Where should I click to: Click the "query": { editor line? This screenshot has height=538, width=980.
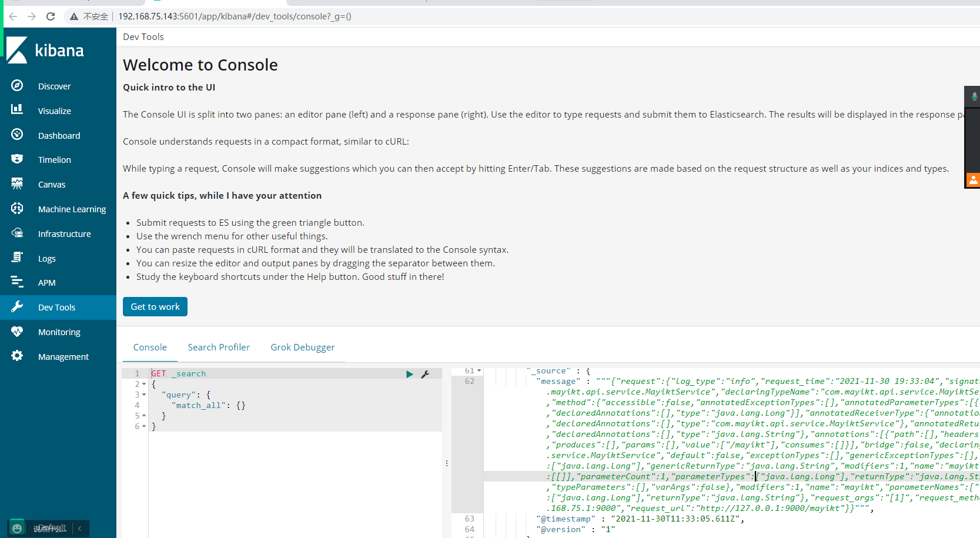pos(186,395)
